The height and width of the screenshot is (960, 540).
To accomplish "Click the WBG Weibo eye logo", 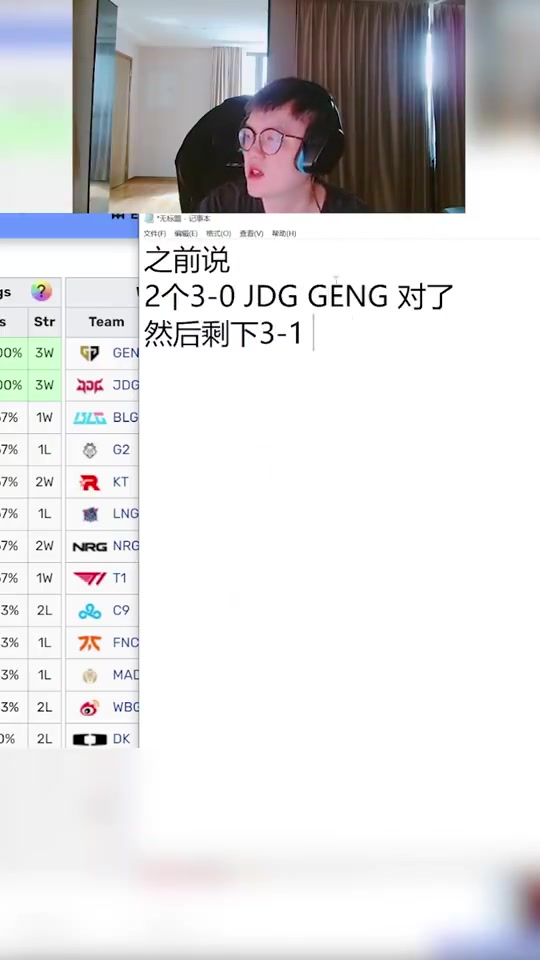I will tap(89, 707).
